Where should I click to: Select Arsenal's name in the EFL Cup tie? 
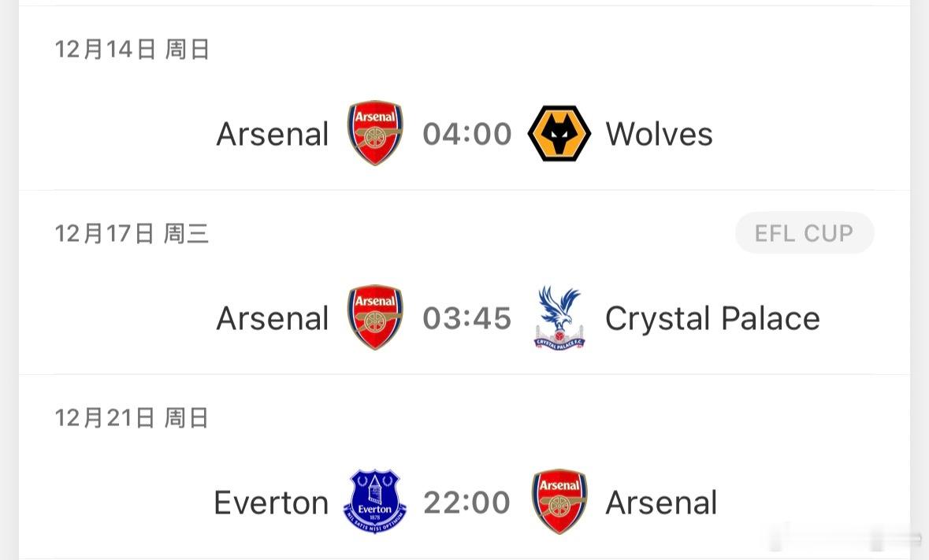[273, 318]
